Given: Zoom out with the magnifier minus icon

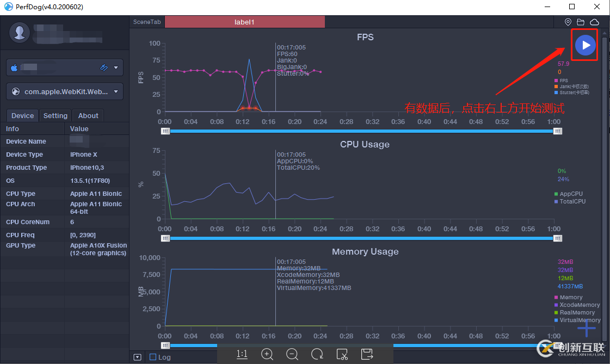Looking at the screenshot, I should pos(292,354).
